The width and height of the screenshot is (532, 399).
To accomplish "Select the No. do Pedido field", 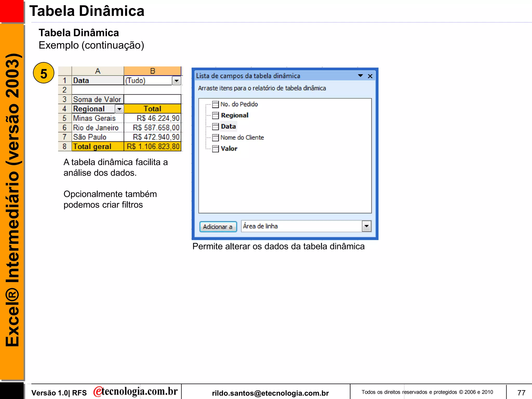I will [x=239, y=104].
